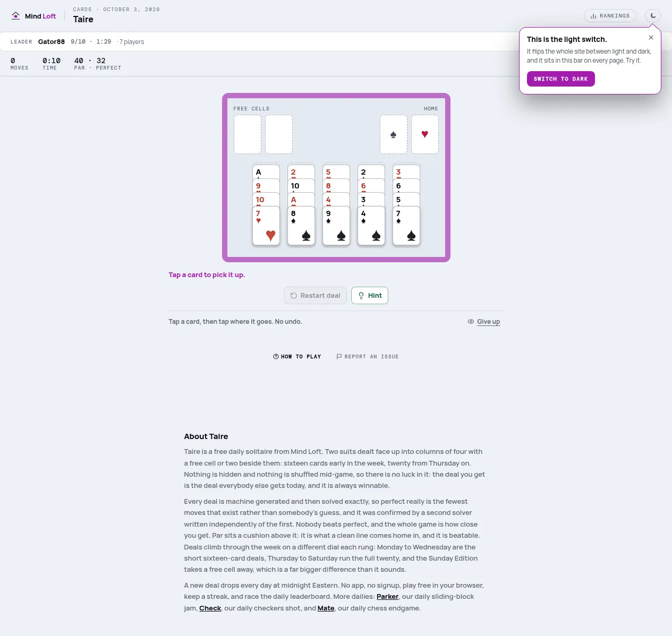Select the 3 of hearts card
The width and height of the screenshot is (672, 636).
coord(406,171)
